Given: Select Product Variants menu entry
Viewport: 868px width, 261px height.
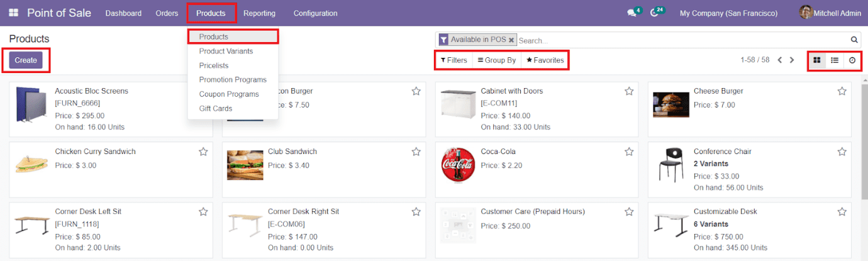Looking at the screenshot, I should tap(233, 51).
